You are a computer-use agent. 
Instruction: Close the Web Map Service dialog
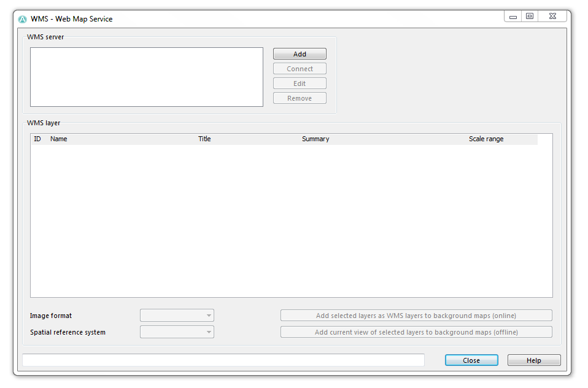tap(471, 360)
